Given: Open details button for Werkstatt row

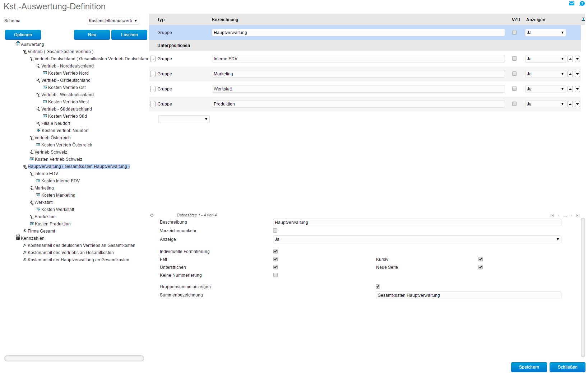Looking at the screenshot, I should (x=153, y=89).
